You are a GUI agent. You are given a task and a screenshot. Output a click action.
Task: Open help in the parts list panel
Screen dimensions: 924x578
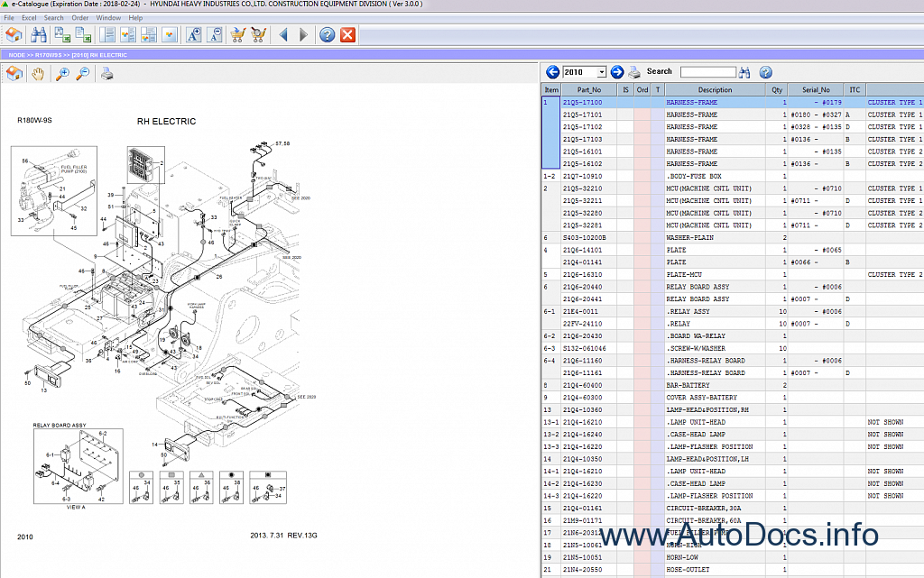pos(765,72)
